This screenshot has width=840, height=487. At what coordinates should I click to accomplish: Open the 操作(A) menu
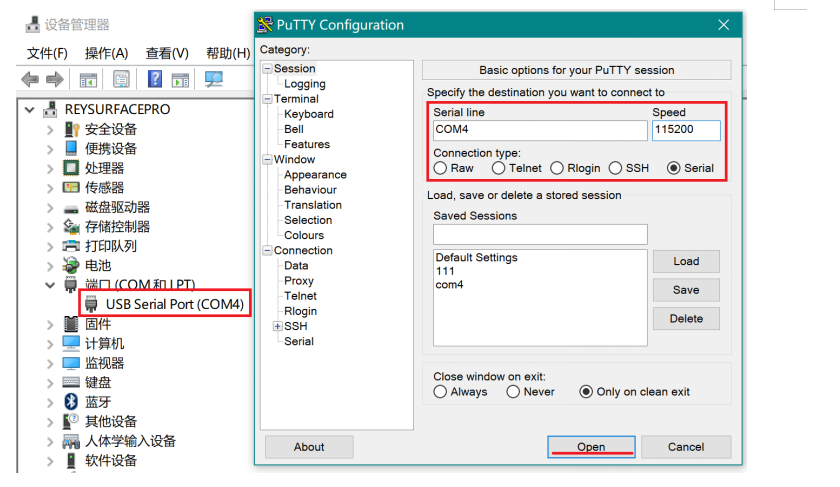point(106,53)
